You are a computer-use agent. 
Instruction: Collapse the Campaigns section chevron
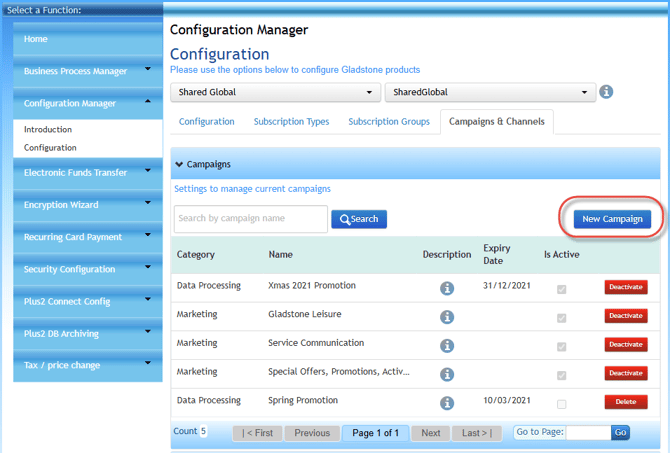[x=179, y=164]
